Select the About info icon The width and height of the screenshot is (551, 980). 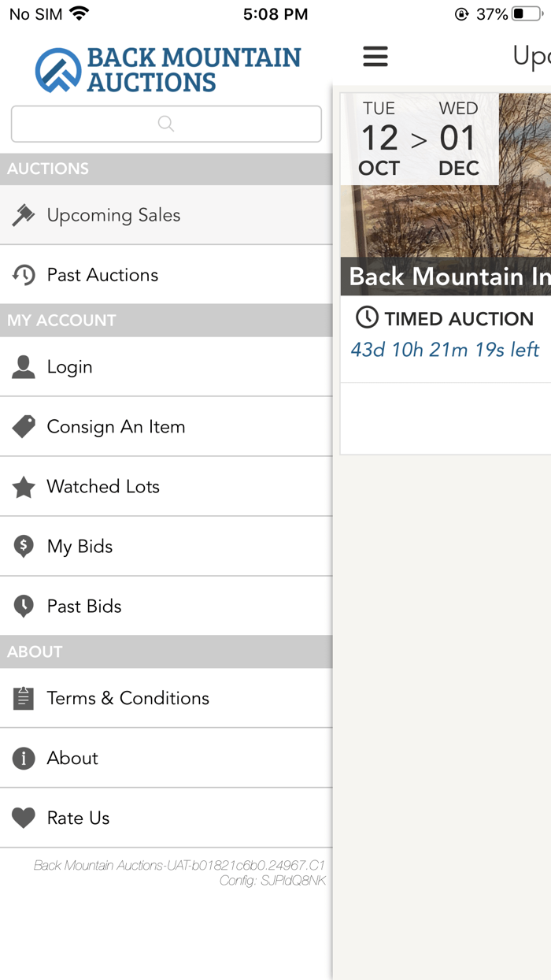(x=24, y=758)
